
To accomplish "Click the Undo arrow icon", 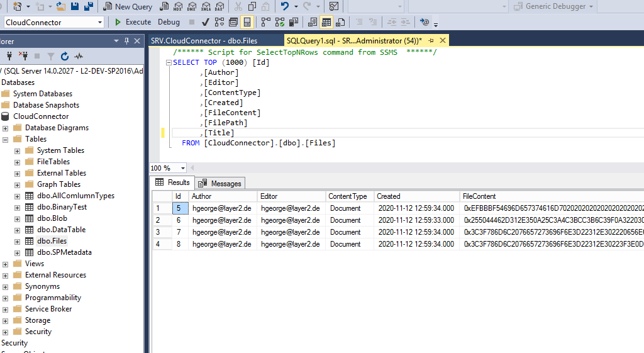I will point(285,6).
